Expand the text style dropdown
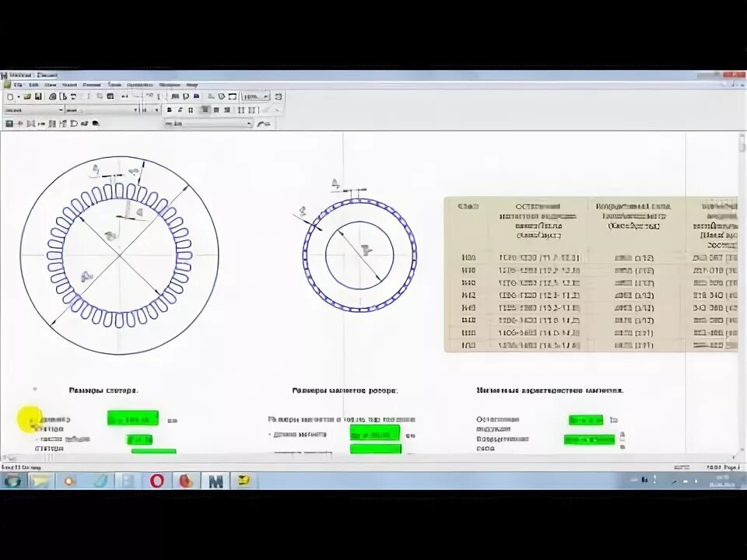The image size is (747, 560). [x=61, y=110]
